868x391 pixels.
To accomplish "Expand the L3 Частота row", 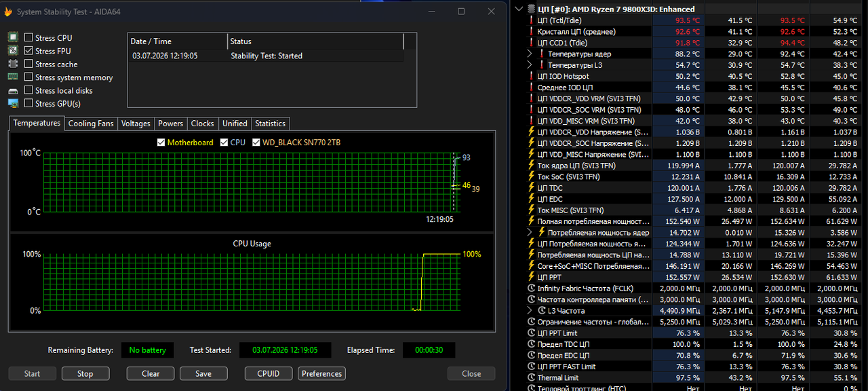I will pos(530,310).
